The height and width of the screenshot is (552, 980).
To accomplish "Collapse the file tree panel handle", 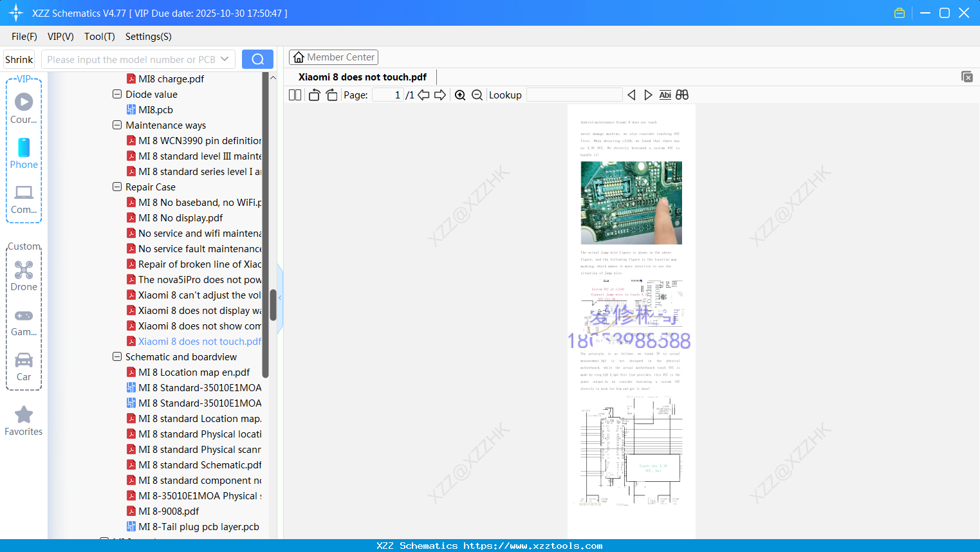I will pyautogui.click(x=280, y=297).
